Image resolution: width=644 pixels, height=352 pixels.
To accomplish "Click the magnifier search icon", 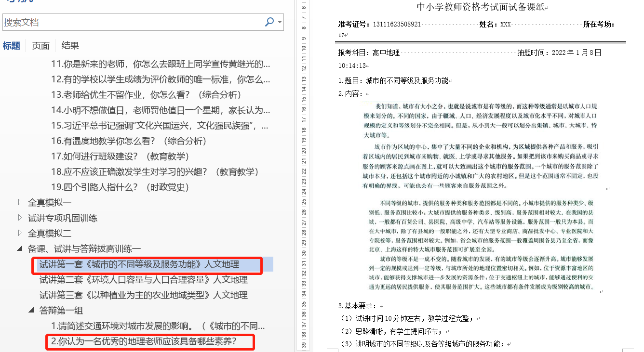I will [x=269, y=22].
